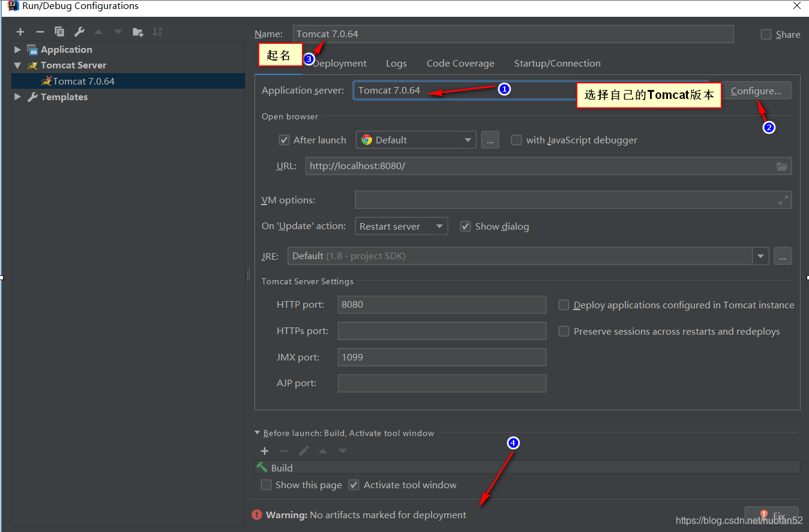809x532 pixels.
Task: Move configuration down arrow in left toolbar
Action: 118,32
